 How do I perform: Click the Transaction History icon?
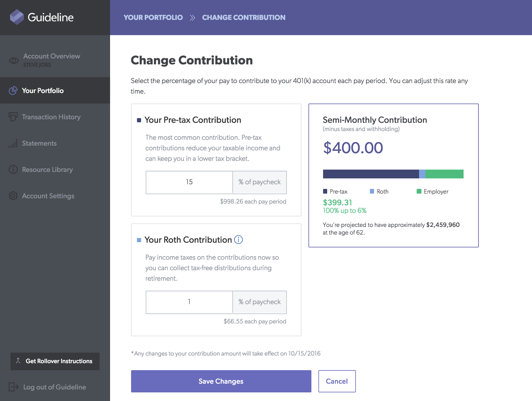point(13,117)
